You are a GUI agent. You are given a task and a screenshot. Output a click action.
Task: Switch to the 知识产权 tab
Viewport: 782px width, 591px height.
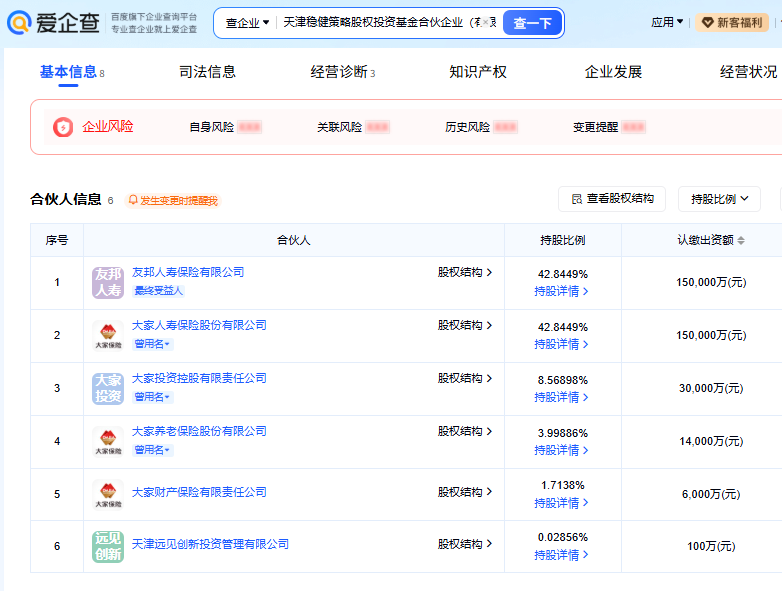(477, 72)
